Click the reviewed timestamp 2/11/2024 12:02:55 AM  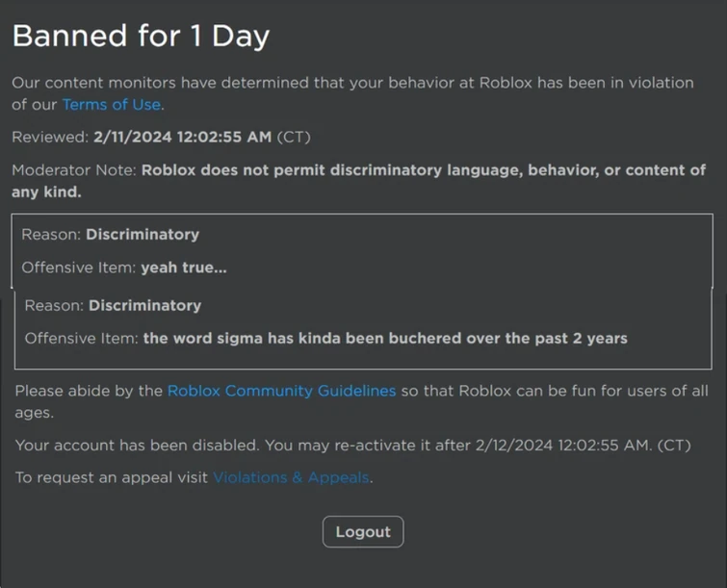(183, 137)
